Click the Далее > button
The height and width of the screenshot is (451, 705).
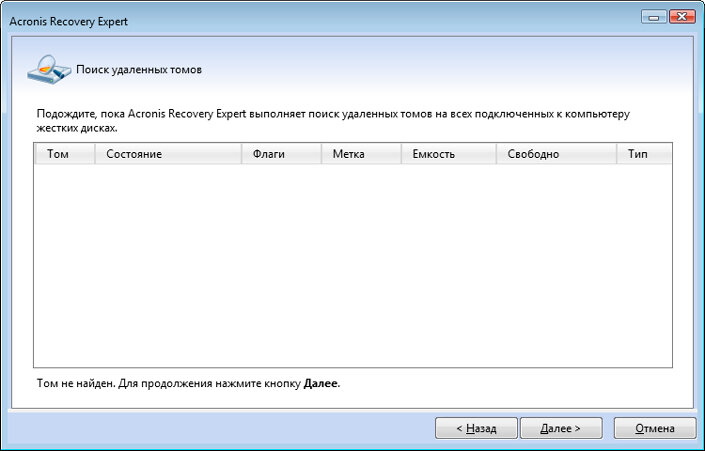tap(561, 428)
